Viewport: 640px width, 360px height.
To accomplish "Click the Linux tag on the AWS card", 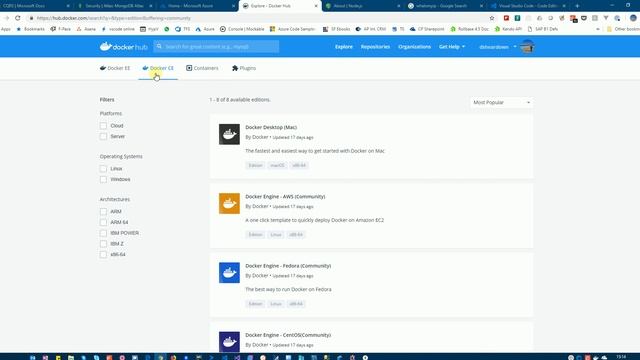I will (x=276, y=235).
